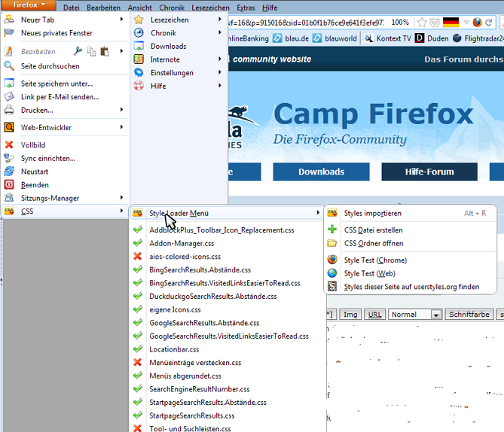The width and height of the screenshot is (504, 432).
Task: Click the Web-Entwickler icon
Action: pos(9,127)
